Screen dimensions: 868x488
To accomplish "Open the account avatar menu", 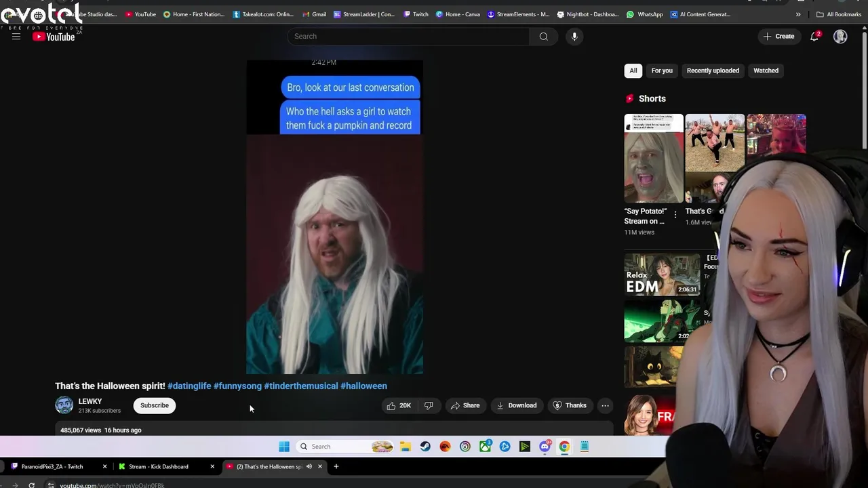I will coord(840,37).
